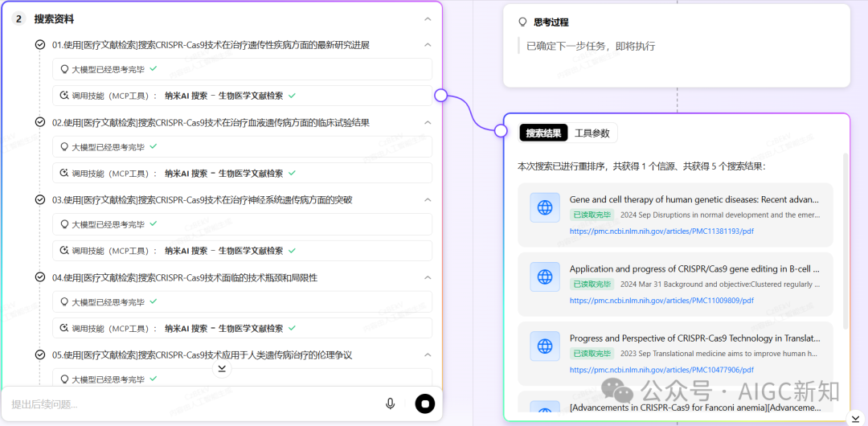
Task: Click MCP tool icon under step 02
Action: [63, 173]
